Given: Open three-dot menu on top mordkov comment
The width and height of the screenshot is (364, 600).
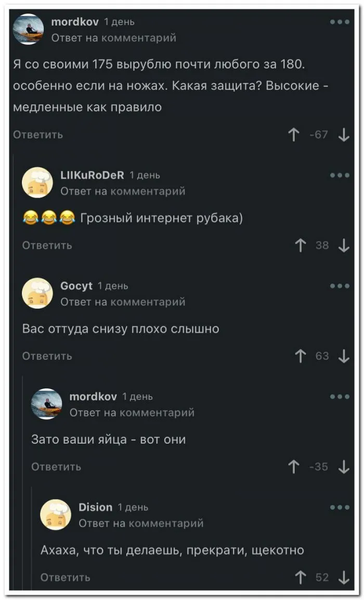Looking at the screenshot, I should 340,22.
